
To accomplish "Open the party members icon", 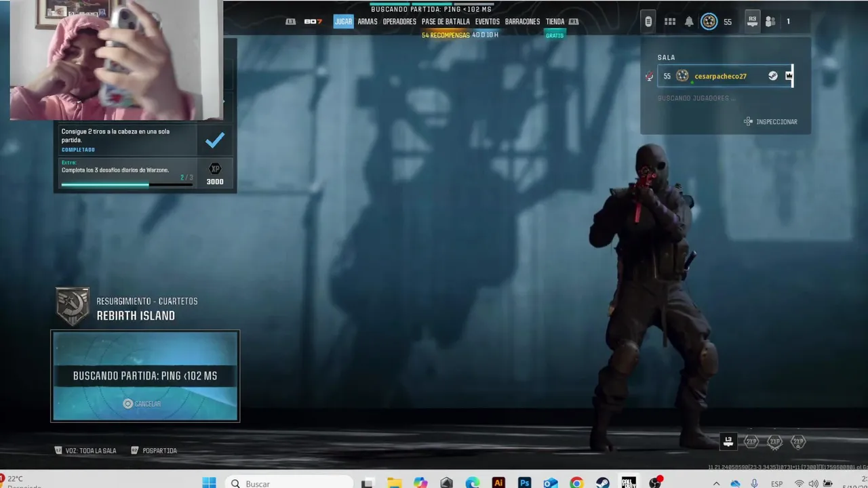I will 770,22.
